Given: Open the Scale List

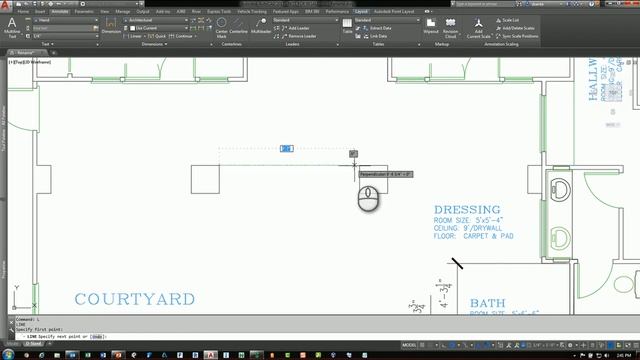Looking at the screenshot, I should [x=507, y=20].
